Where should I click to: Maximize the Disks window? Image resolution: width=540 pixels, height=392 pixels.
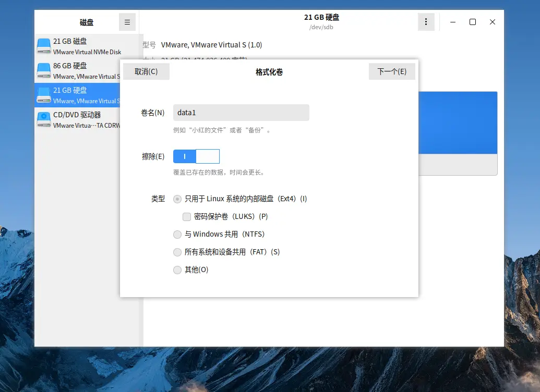point(473,22)
